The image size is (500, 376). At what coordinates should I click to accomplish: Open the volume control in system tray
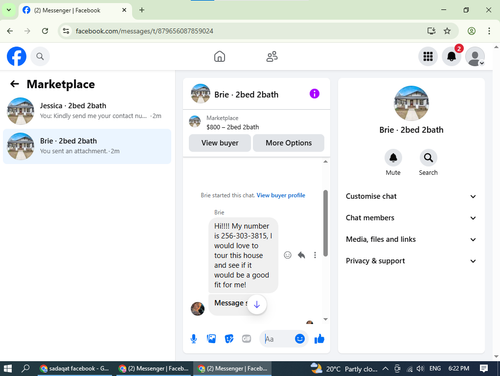[x=420, y=369]
